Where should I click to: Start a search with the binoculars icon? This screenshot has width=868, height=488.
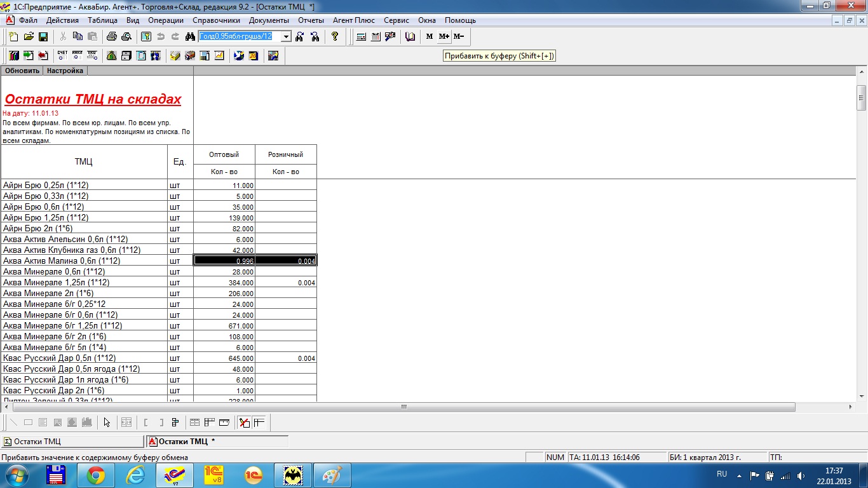[189, 37]
